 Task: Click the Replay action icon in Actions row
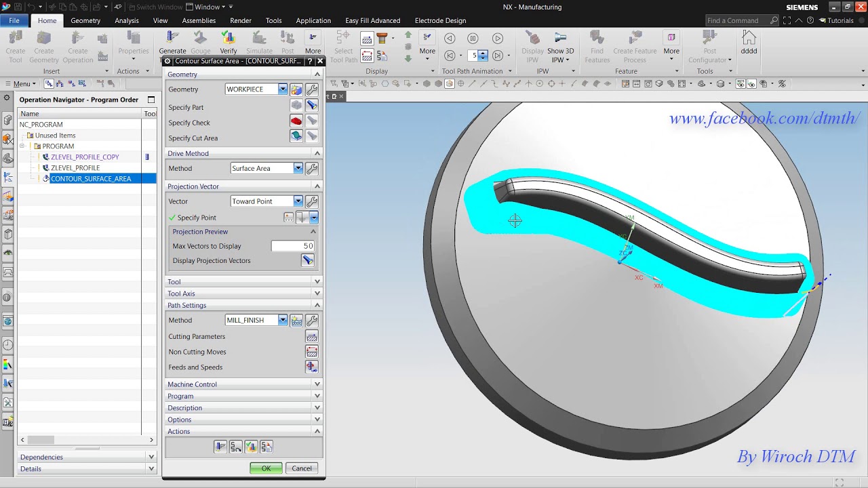click(236, 447)
